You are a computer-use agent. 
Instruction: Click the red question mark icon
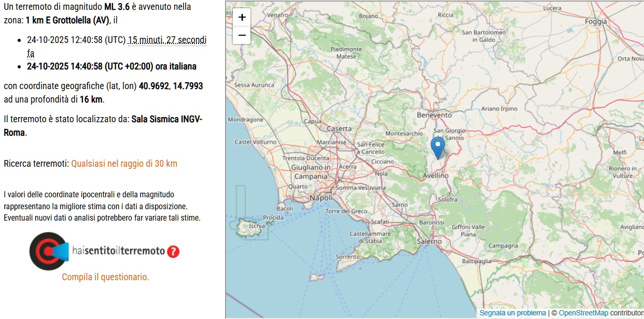173,252
